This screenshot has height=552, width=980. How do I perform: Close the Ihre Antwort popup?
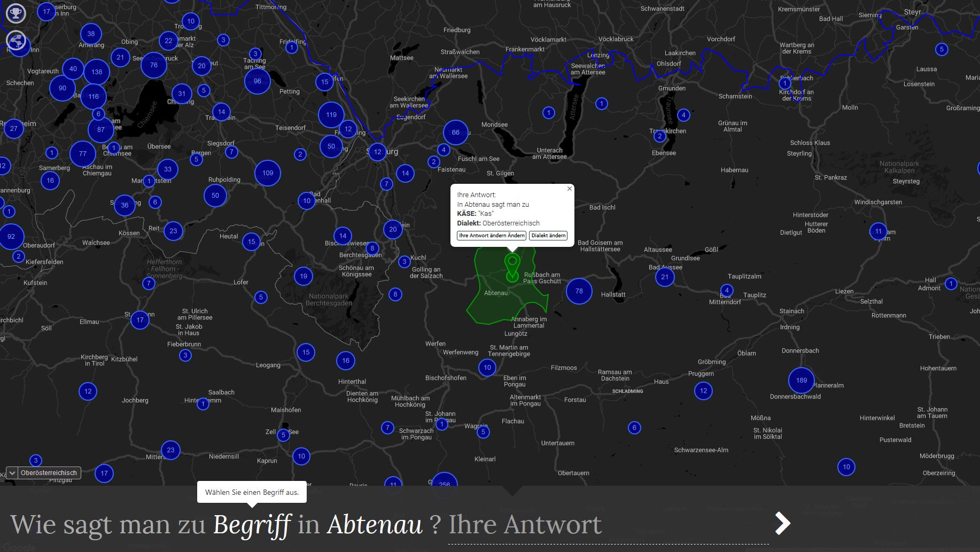569,189
